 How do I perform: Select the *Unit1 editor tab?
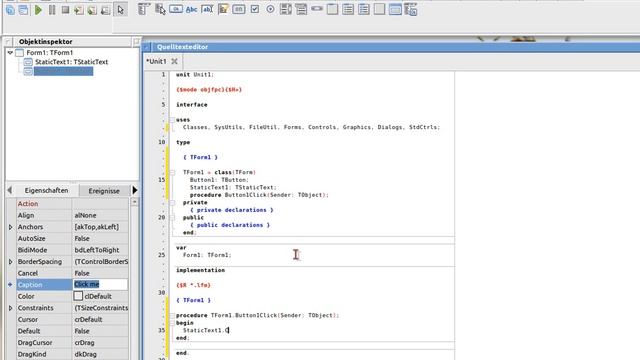(157, 61)
